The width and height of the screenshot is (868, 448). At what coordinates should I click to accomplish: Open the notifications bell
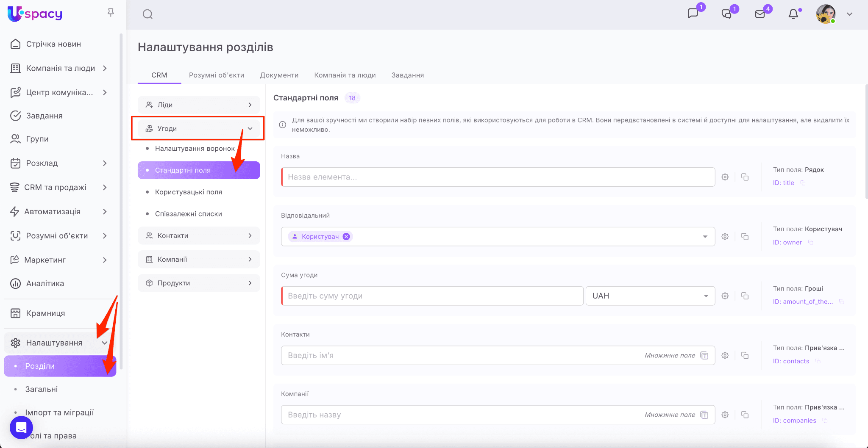(x=793, y=14)
